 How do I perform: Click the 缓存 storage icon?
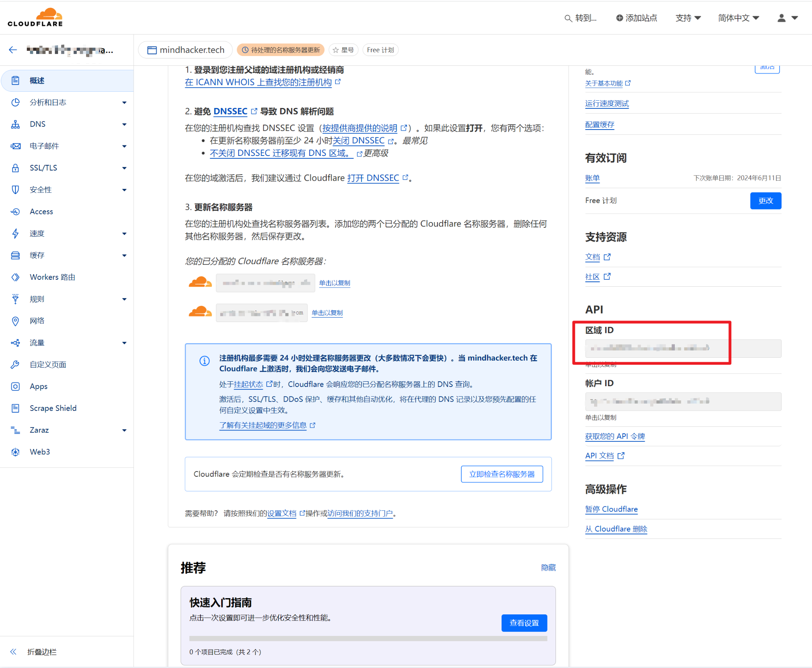[x=15, y=255]
